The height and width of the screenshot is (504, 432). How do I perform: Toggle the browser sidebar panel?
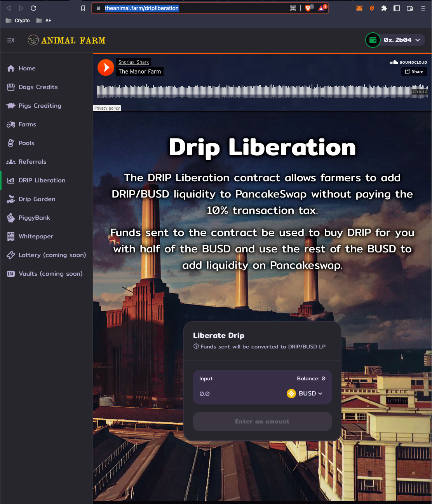pyautogui.click(x=397, y=8)
